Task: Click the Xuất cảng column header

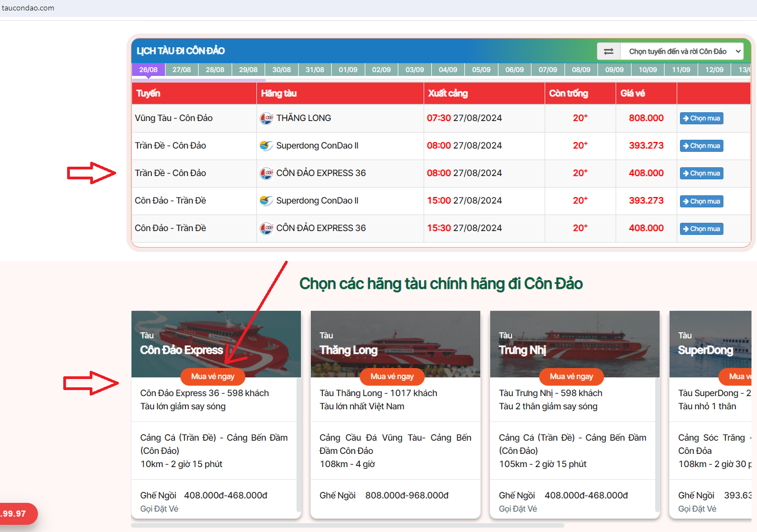Action: 484,94
